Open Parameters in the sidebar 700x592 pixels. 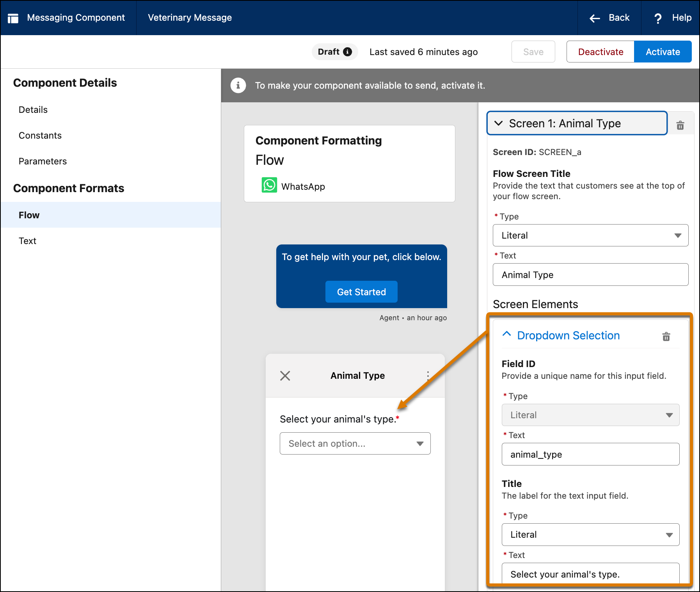click(x=43, y=161)
